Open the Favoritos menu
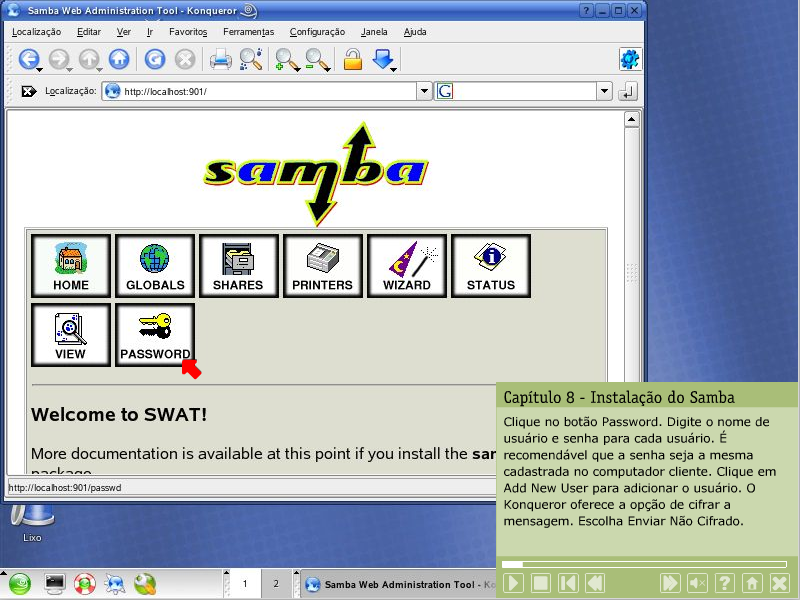The width and height of the screenshot is (800, 600). [x=188, y=31]
